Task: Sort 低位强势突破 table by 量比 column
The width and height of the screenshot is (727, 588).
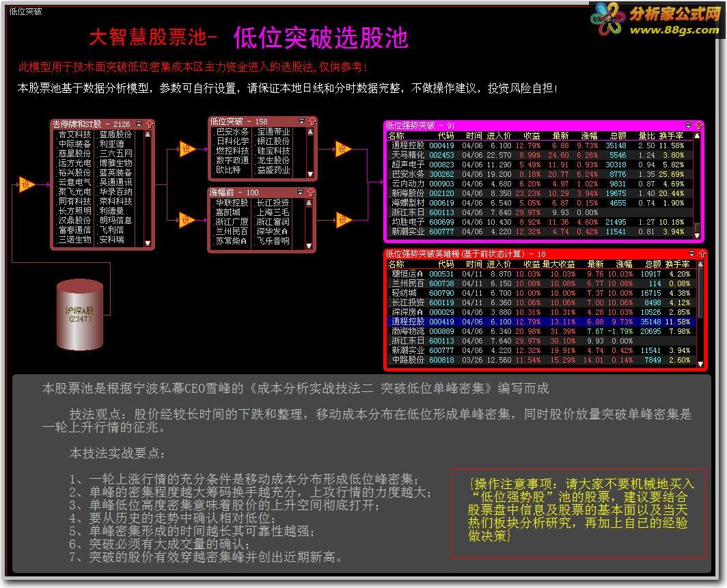Action: pos(646,136)
